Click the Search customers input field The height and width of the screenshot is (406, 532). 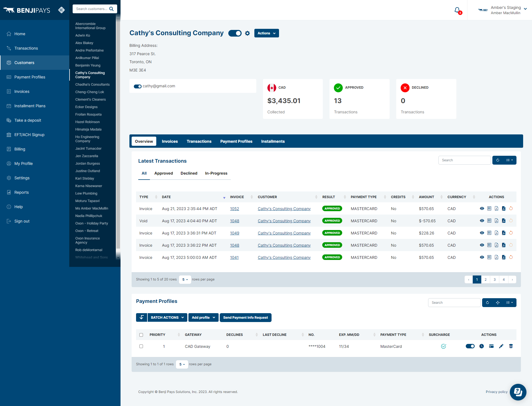[91, 9]
